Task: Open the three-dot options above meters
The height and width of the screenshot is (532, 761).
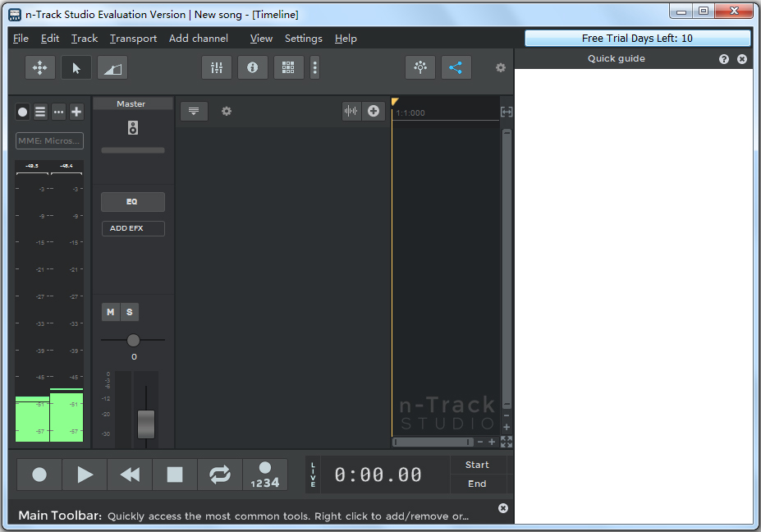Action: [x=59, y=112]
